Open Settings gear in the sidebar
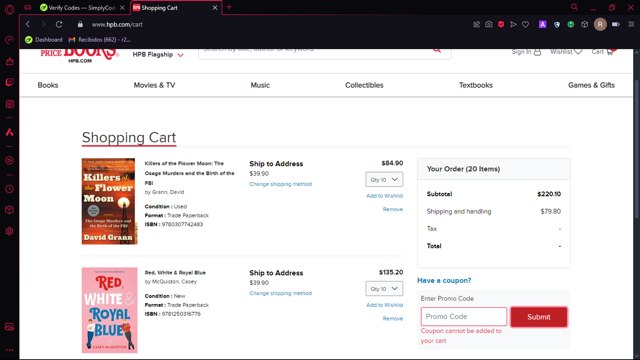 (9, 231)
